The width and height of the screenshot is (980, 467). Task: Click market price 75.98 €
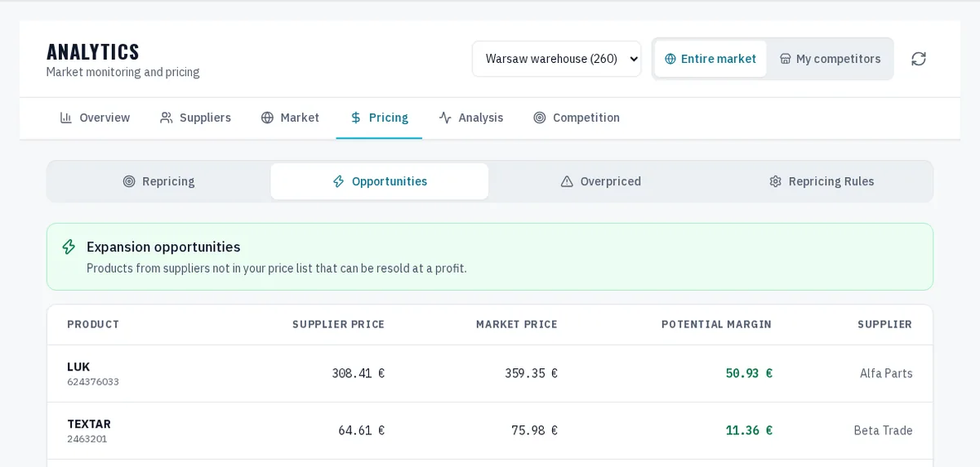(x=534, y=430)
